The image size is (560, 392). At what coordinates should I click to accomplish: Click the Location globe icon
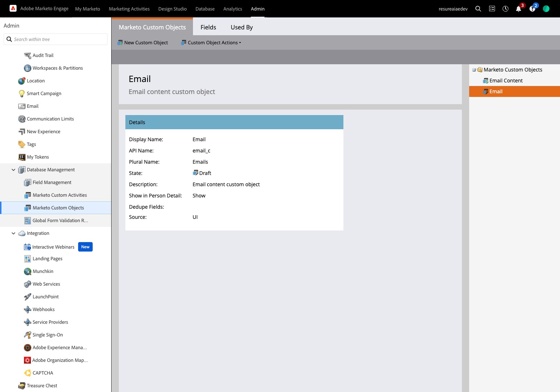click(x=22, y=81)
